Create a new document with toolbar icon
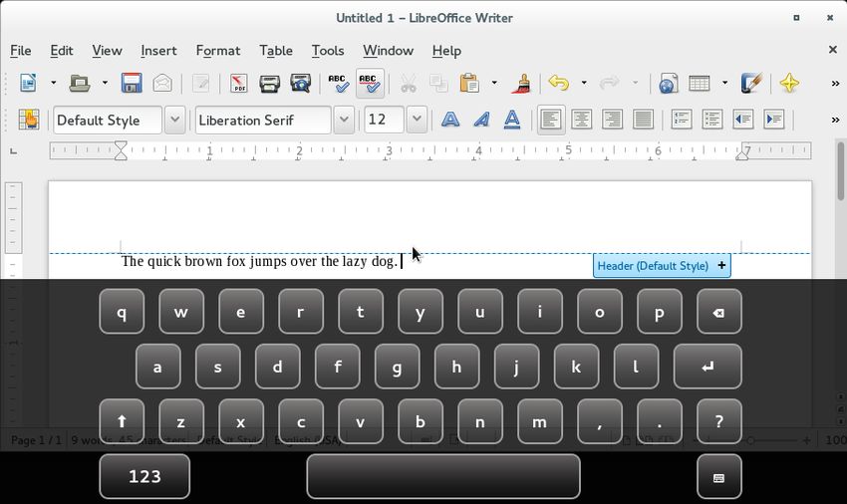The height and width of the screenshot is (504, 847). (x=28, y=84)
